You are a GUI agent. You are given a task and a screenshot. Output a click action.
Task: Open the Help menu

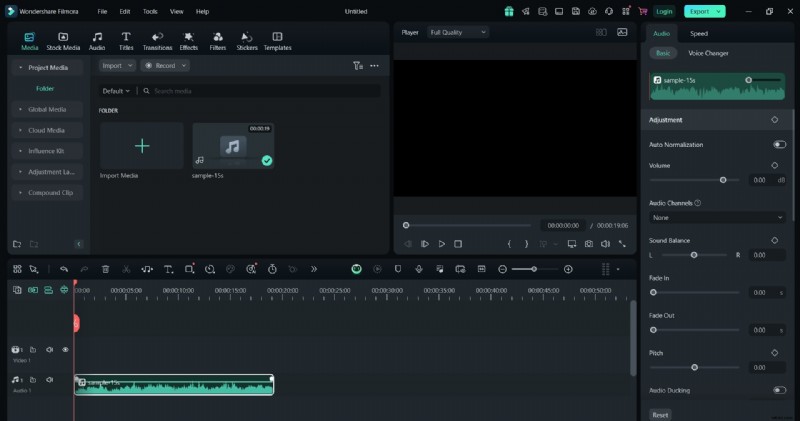pyautogui.click(x=203, y=11)
